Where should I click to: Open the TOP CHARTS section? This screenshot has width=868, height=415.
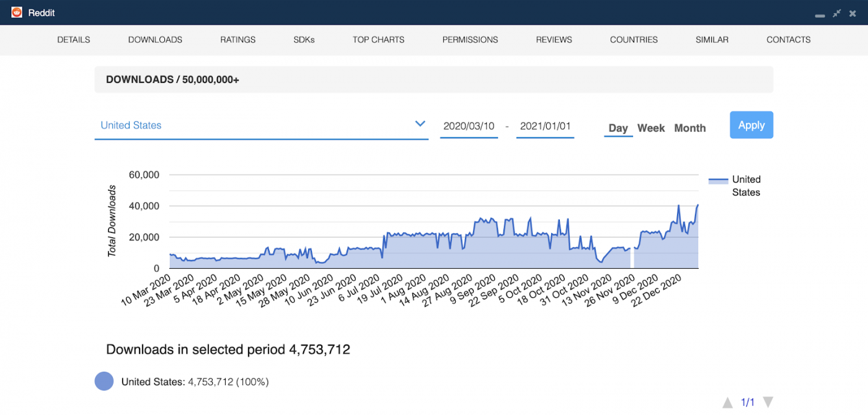(378, 39)
